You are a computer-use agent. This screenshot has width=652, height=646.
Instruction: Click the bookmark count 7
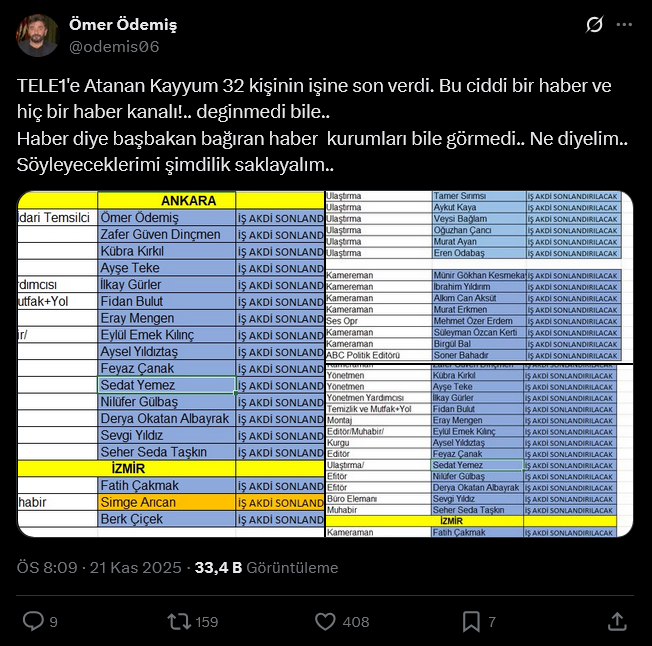pos(492,622)
